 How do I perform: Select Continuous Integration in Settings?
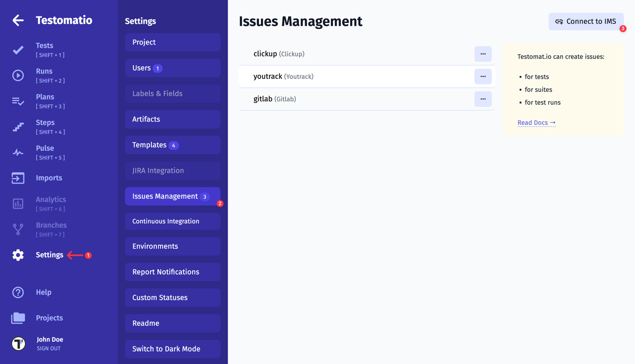[x=172, y=221]
